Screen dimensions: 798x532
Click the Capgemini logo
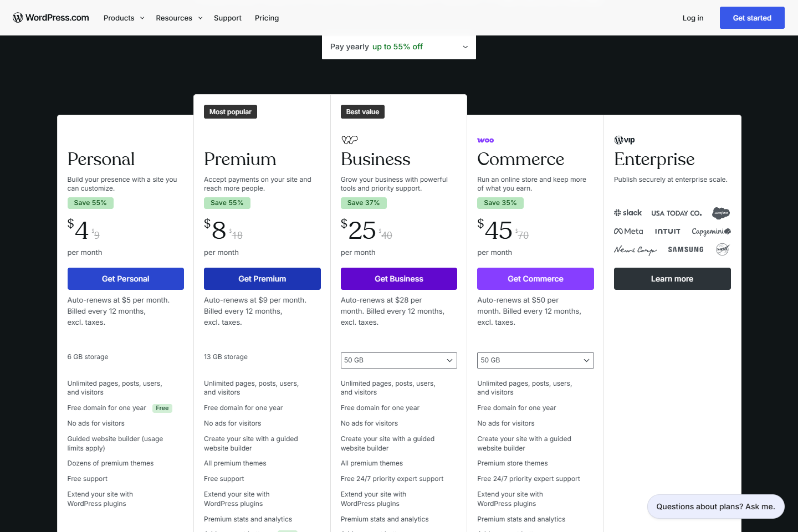711,232
